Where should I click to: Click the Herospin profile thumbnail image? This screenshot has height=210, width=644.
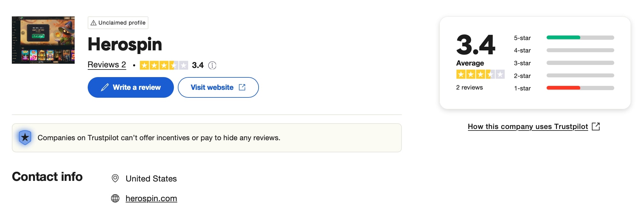tap(43, 40)
